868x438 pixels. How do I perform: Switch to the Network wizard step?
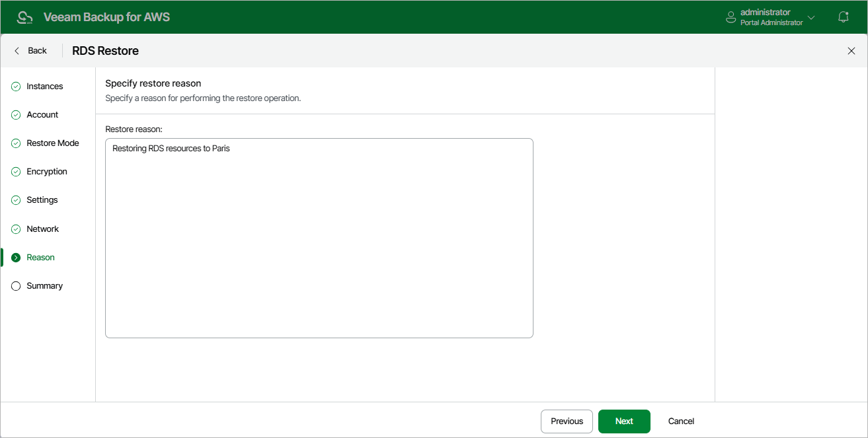pos(43,229)
